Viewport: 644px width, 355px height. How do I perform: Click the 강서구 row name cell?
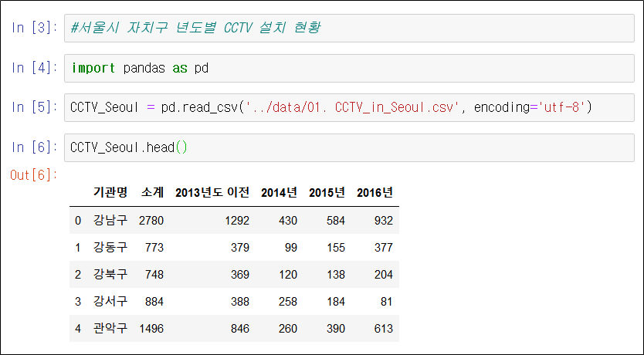pos(110,302)
